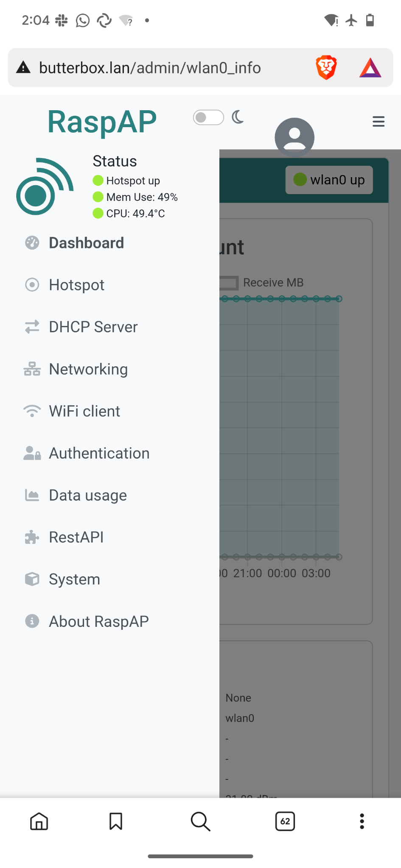Click the RestAPI puzzle piece icon
Screen dimensions: 401x868
coord(32,537)
